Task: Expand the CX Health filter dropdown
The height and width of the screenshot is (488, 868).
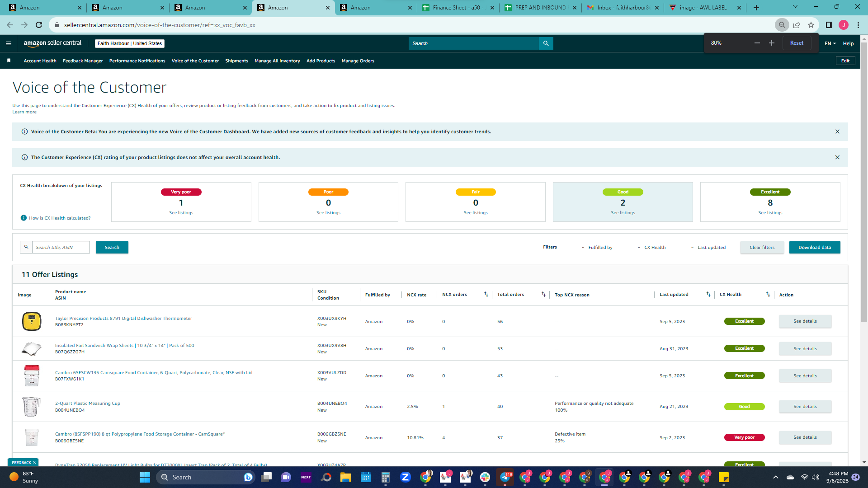Action: pos(651,247)
